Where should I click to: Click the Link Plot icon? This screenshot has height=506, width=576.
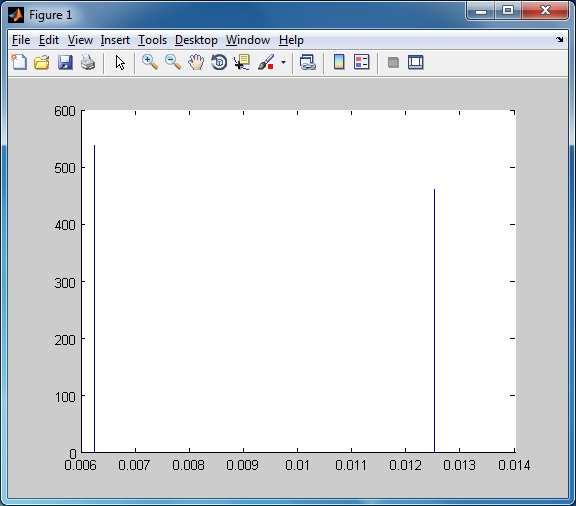pyautogui.click(x=307, y=62)
